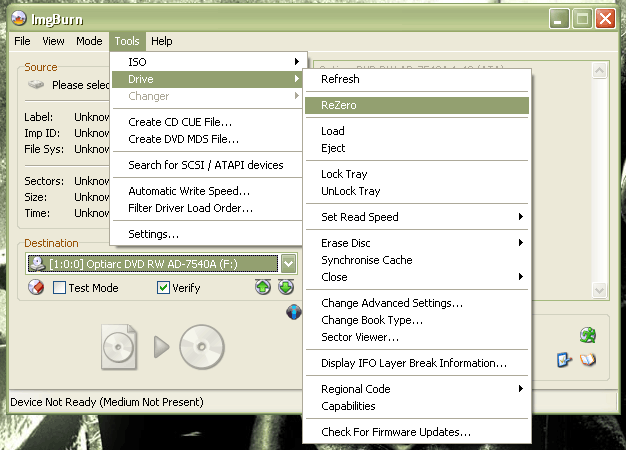This screenshot has height=450, width=626.
Task: Click the info panel scrollbar up arrow
Action: (599, 71)
